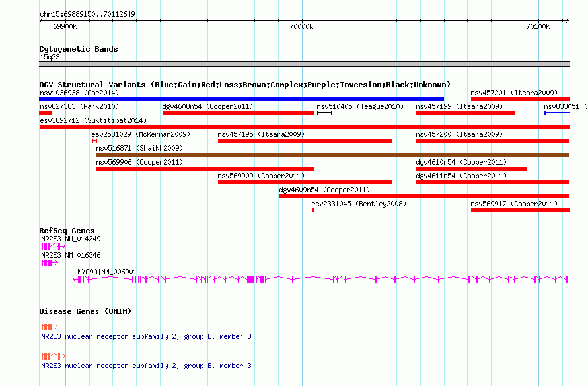588x386 pixels.
Task: Click the magenta NR2E3 NM_016346 gene glyph
Action: tap(50, 263)
